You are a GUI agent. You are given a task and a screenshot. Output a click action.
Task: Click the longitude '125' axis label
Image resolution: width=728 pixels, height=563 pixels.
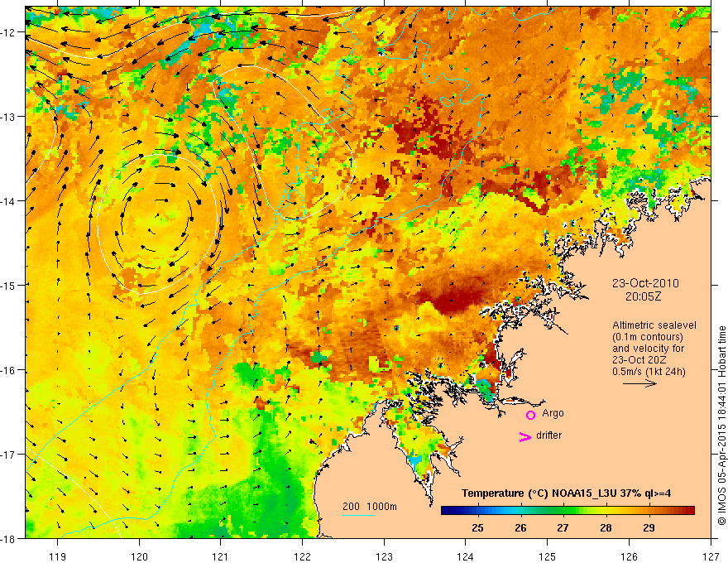pyautogui.click(x=548, y=556)
